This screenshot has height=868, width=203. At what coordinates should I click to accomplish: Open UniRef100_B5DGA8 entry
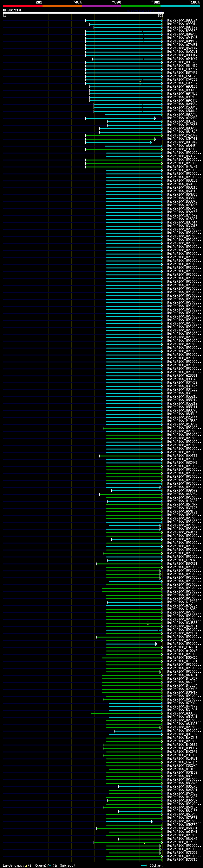pos(182,202)
